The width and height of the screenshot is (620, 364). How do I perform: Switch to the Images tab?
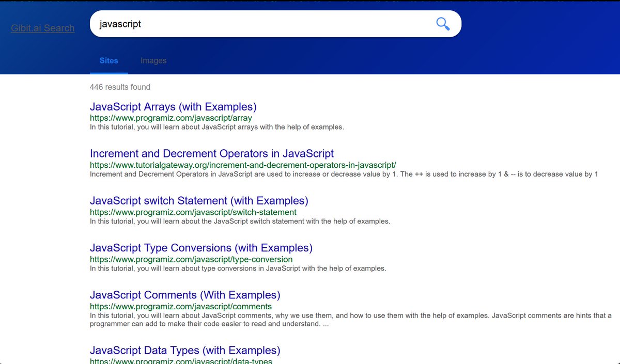153,60
